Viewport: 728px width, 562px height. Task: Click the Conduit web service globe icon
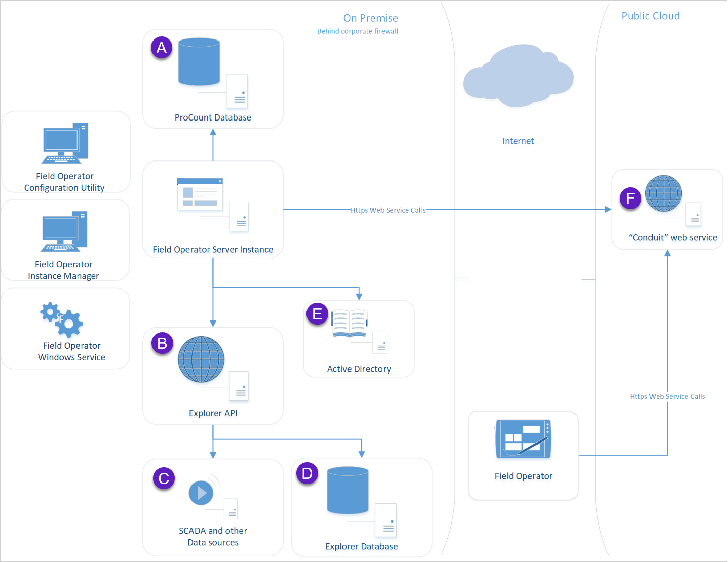point(664,193)
